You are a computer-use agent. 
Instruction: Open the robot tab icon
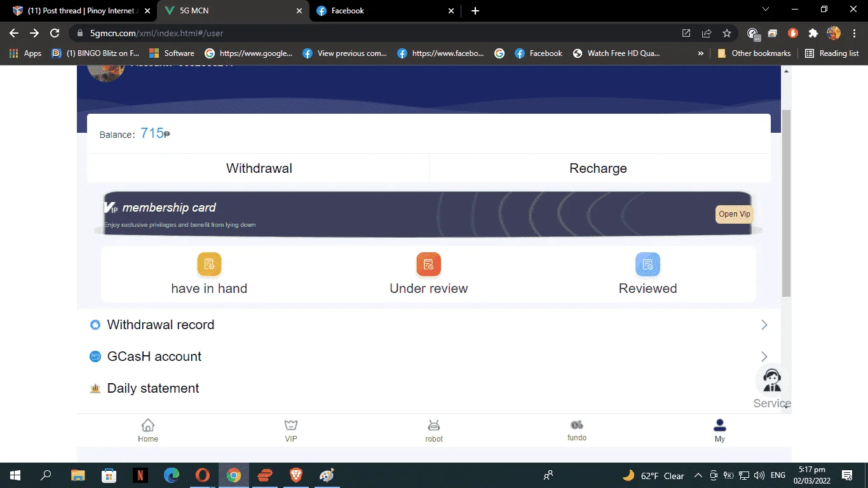[x=434, y=425]
